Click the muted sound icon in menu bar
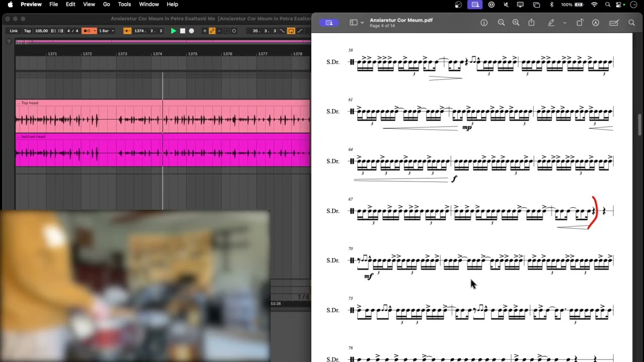This screenshot has height=362, width=644. coord(506,5)
